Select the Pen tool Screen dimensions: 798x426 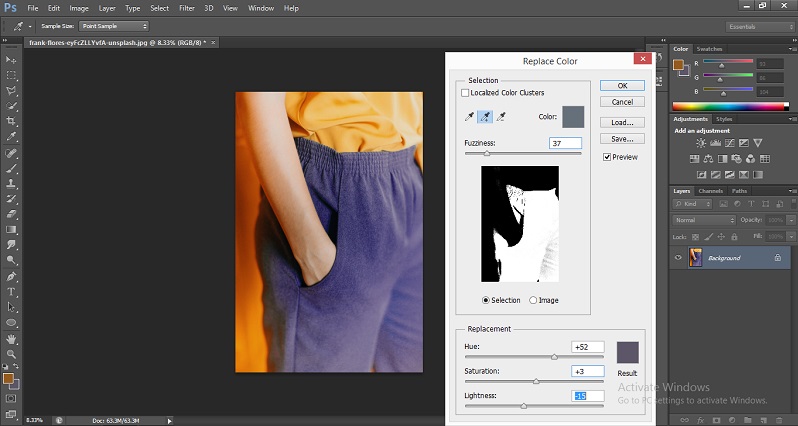coord(11,276)
